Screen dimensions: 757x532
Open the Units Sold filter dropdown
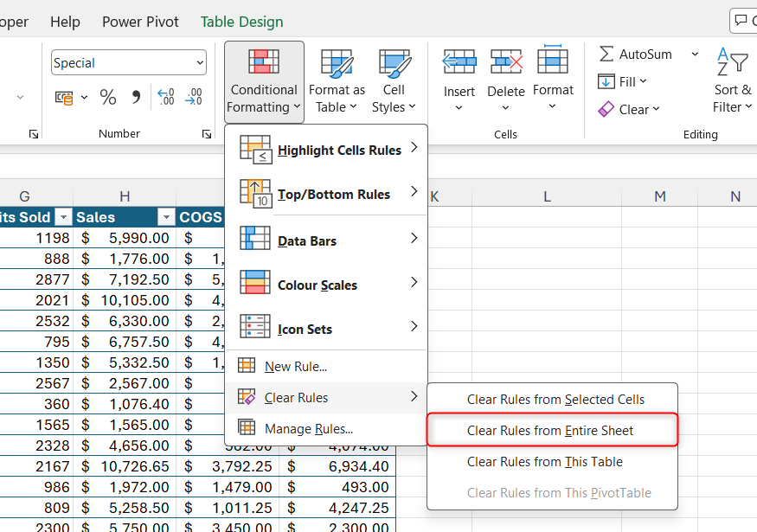[63, 218]
